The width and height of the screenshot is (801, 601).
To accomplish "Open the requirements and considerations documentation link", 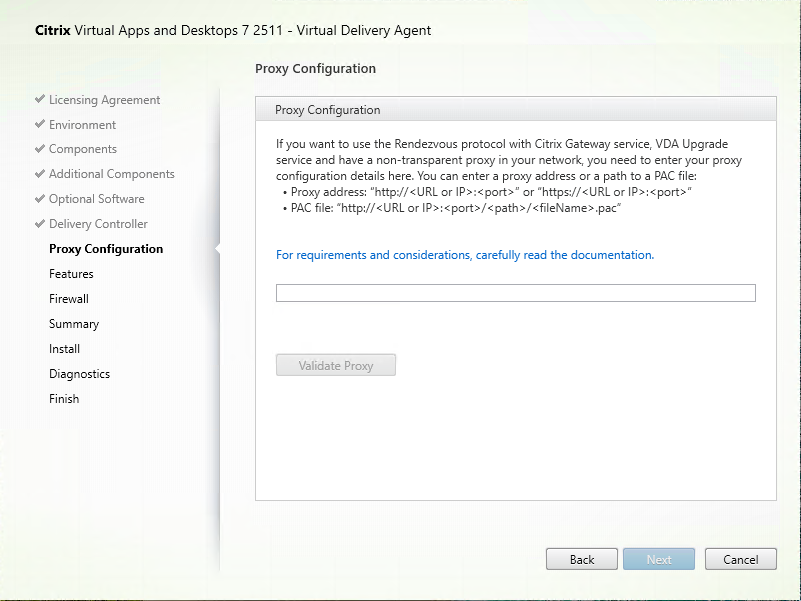I will (465, 255).
